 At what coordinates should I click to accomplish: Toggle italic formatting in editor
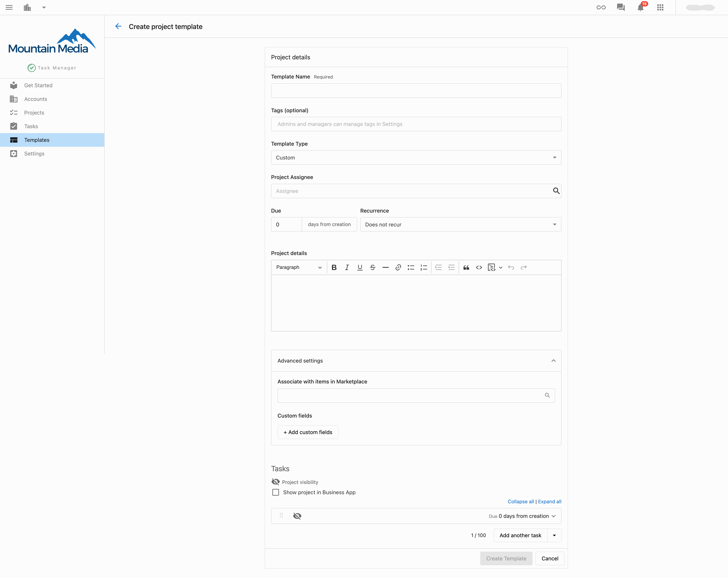[347, 267]
